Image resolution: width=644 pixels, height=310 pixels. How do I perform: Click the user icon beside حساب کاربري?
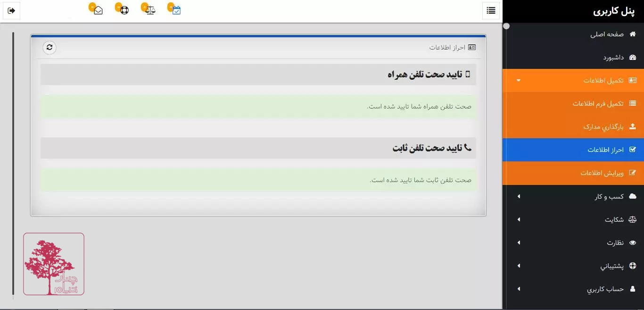coord(633,289)
